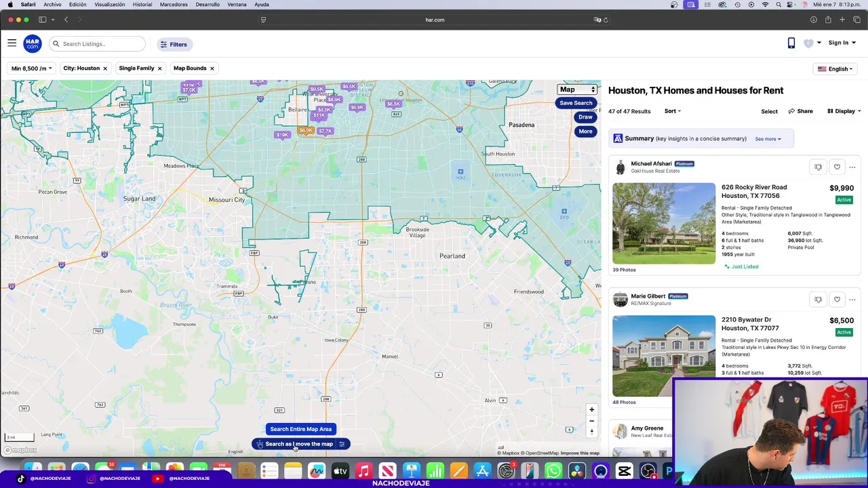This screenshot has width=868, height=488.
Task: Open Safari Marcadores menu
Action: (174, 5)
